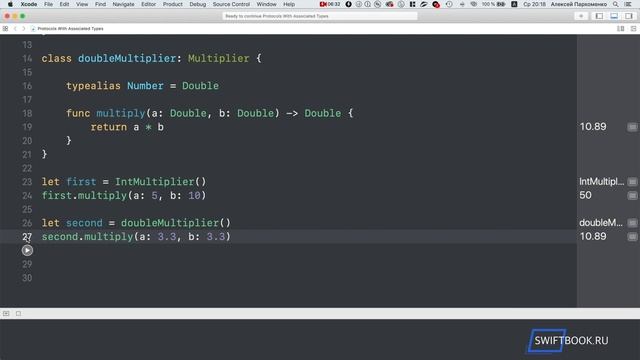Open the related items grid icon
This screenshot has height=360, width=640.
tap(5, 29)
